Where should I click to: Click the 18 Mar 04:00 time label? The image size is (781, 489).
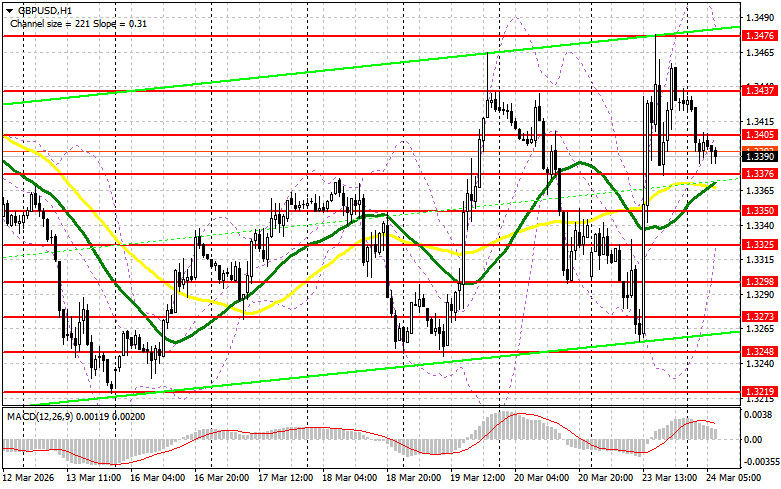coord(350,478)
